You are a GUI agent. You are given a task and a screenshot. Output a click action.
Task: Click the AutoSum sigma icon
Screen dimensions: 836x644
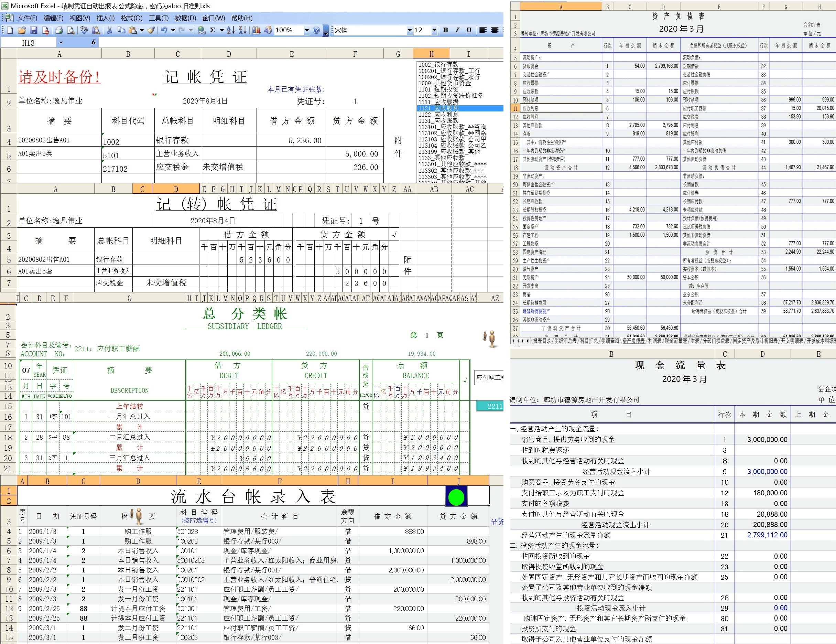click(x=213, y=30)
